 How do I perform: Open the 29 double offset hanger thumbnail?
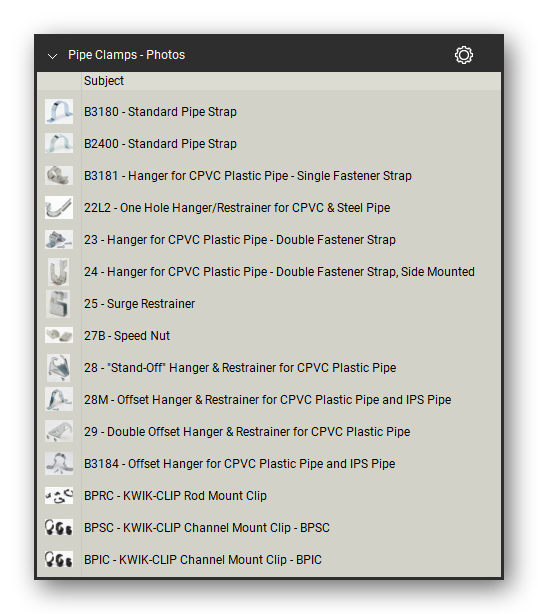click(59, 432)
